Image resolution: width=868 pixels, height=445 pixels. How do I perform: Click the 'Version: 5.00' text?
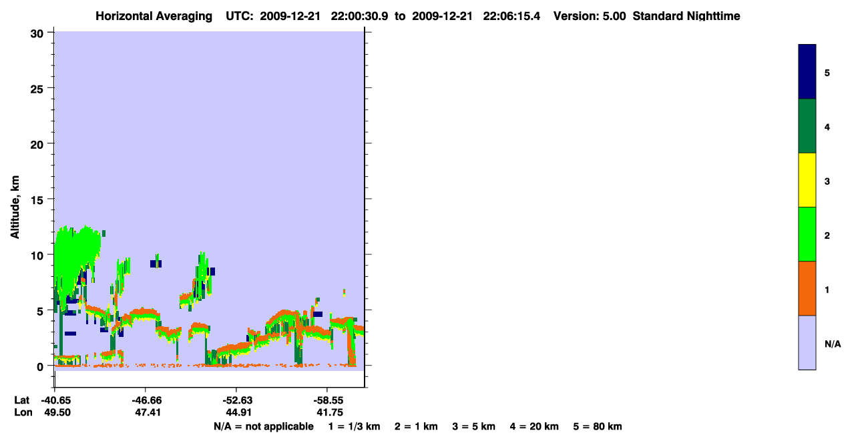coord(590,16)
